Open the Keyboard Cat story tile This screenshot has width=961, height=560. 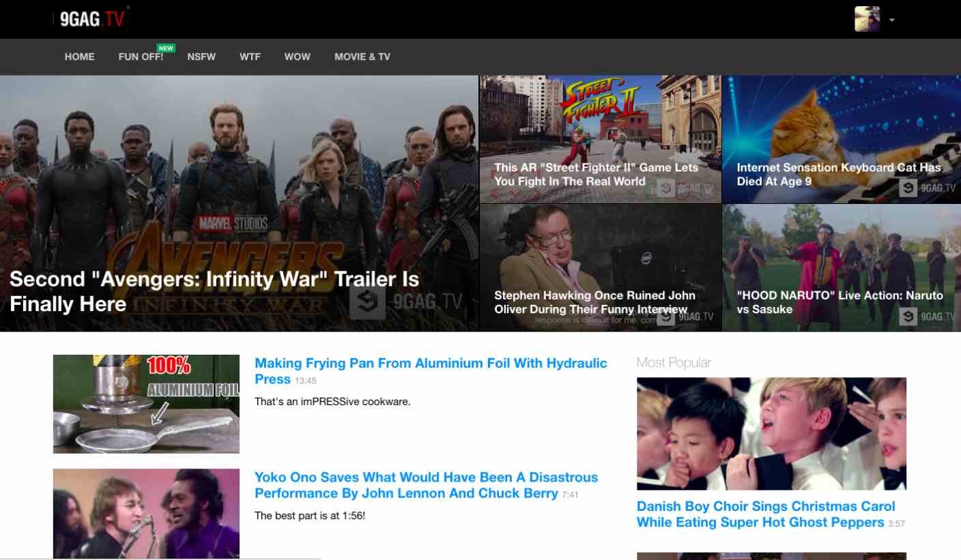tap(841, 139)
